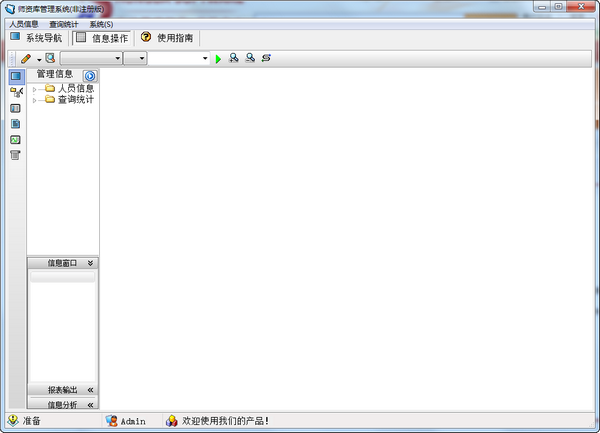Click the application icon in title bar

pyautogui.click(x=10, y=9)
